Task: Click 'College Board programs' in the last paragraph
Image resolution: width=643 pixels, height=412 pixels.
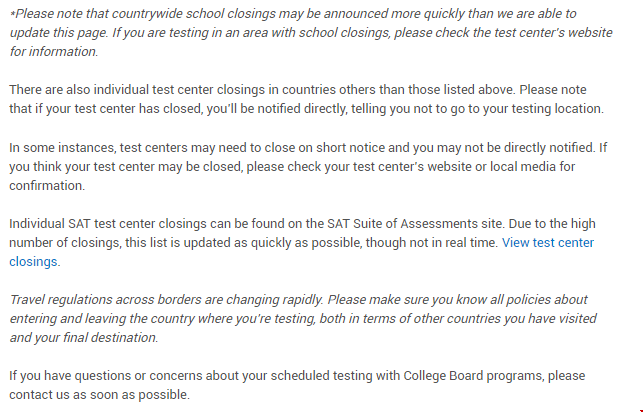Action: pyautogui.click(x=472, y=376)
